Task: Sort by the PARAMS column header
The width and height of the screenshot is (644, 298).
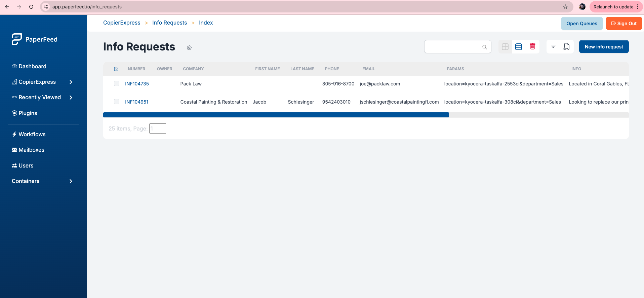Action: (x=455, y=69)
